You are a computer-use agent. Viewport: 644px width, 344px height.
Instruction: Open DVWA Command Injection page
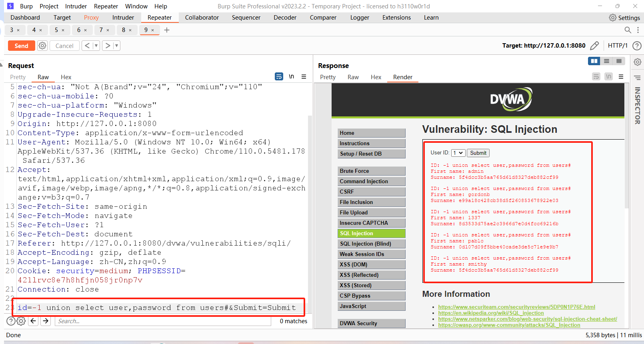pyautogui.click(x=372, y=181)
